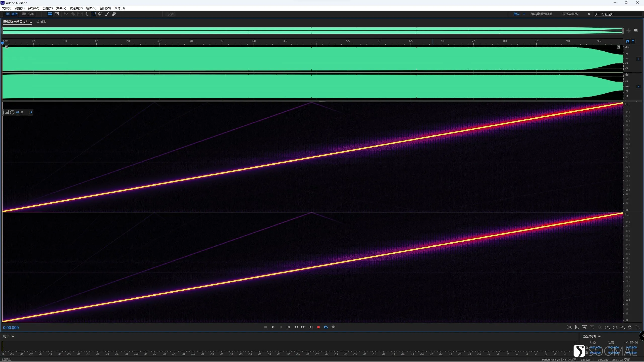
Task: Zoom to selection
Action: coord(622,327)
